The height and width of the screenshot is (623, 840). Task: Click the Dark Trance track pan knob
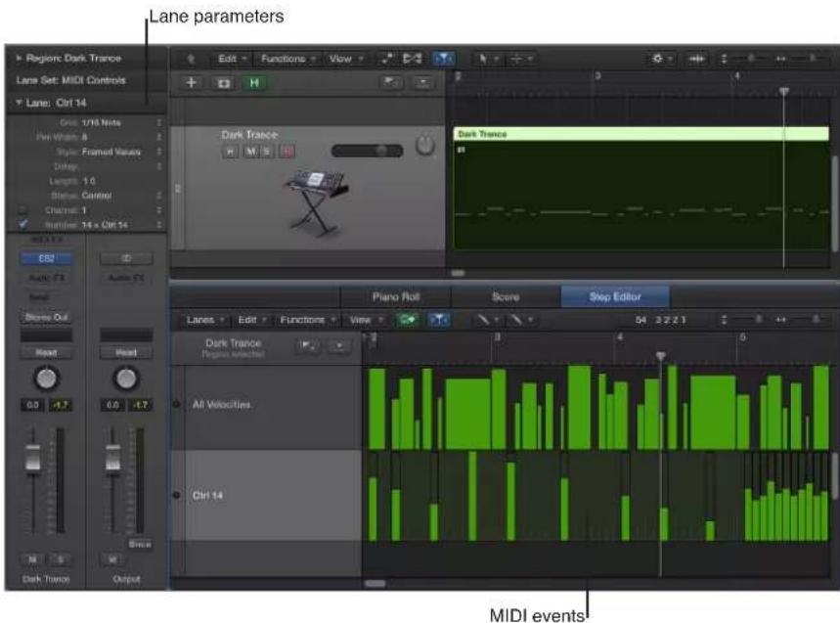pos(425,145)
